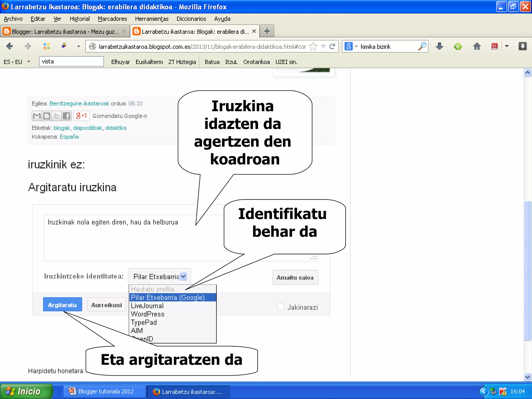Switch to Blogger Larrabetzu ikastaroa tab
This screenshot has height=399, width=532.
(x=65, y=31)
